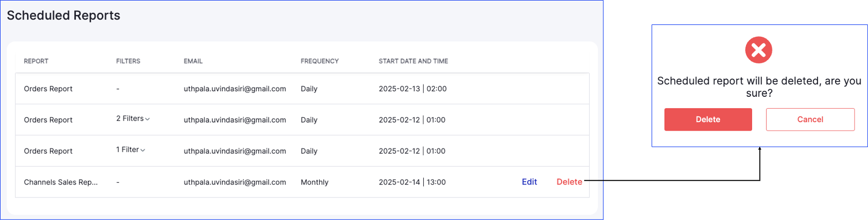Screen dimensions: 868x220
Task: Select the EMAIL column header
Action: [193, 61]
